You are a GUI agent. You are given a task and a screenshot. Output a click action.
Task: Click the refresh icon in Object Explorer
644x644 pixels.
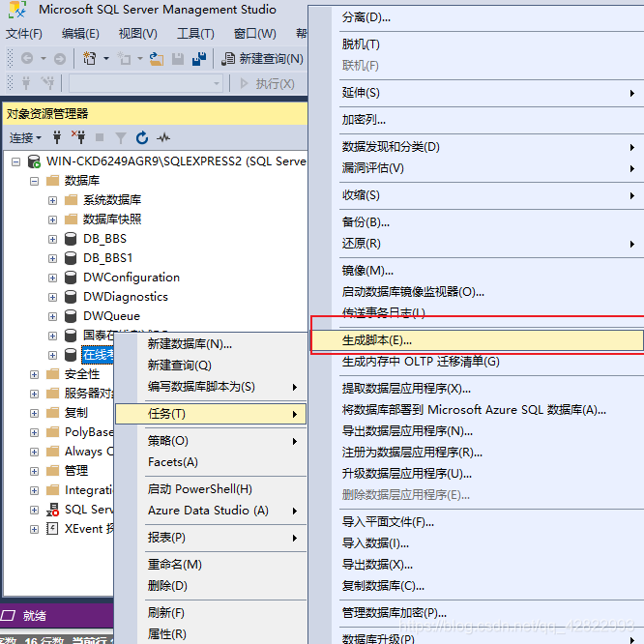(142, 137)
